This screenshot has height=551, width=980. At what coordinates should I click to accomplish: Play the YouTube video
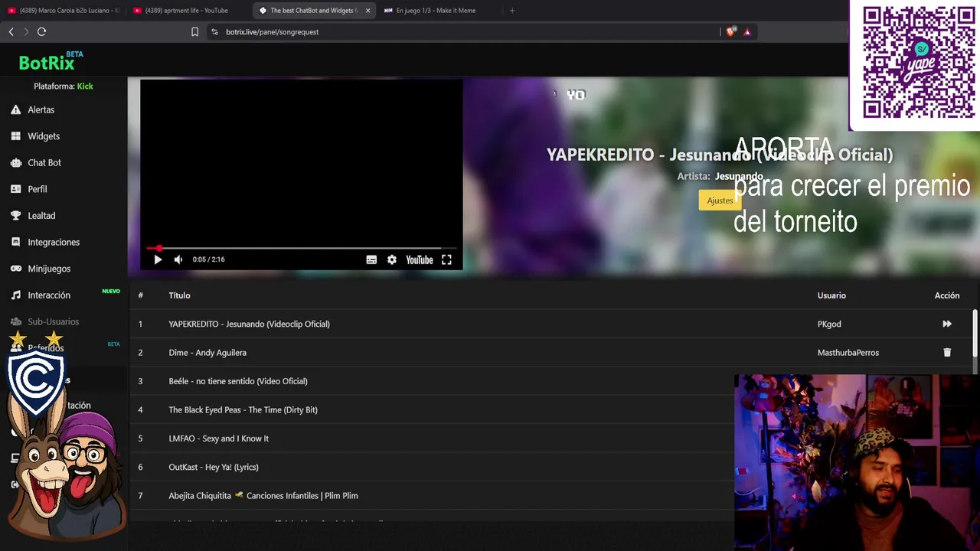point(158,259)
